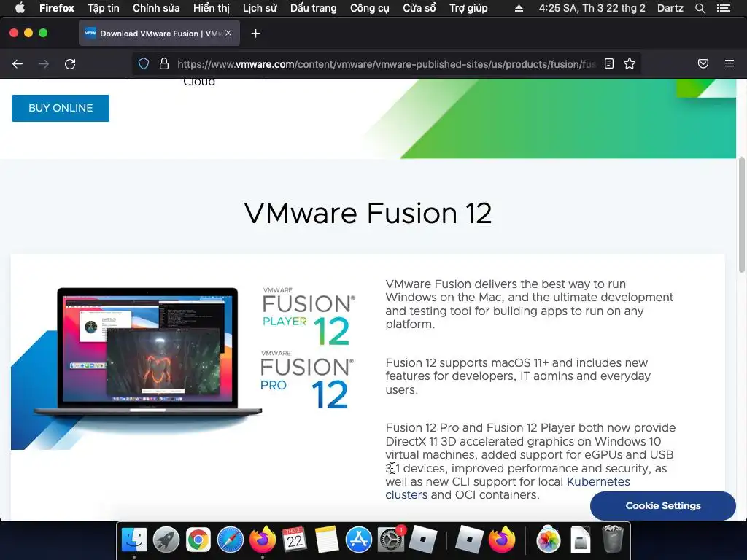Screen dimensions: 747x560
Task: Click the BUY ONLINE button
Action: 61,108
